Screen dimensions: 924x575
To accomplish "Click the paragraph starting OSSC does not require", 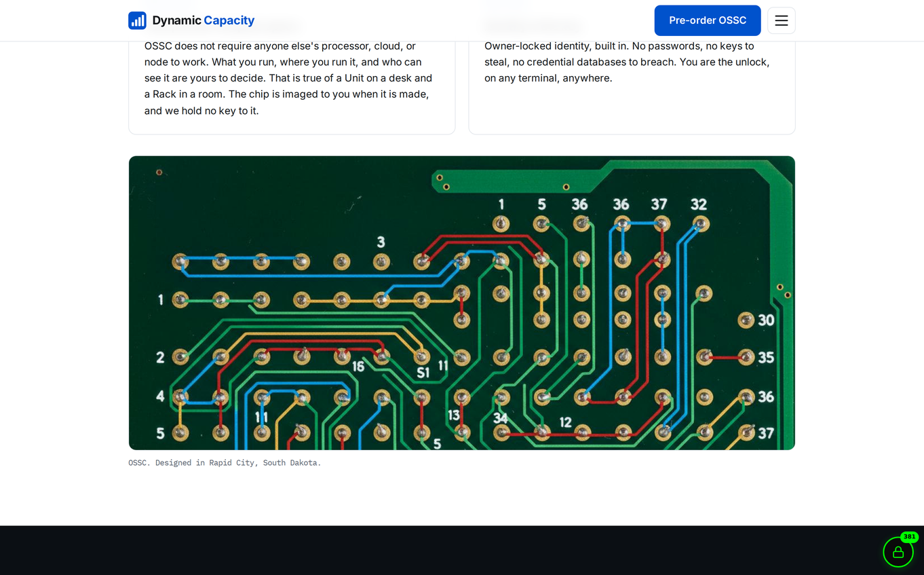I will [x=289, y=78].
